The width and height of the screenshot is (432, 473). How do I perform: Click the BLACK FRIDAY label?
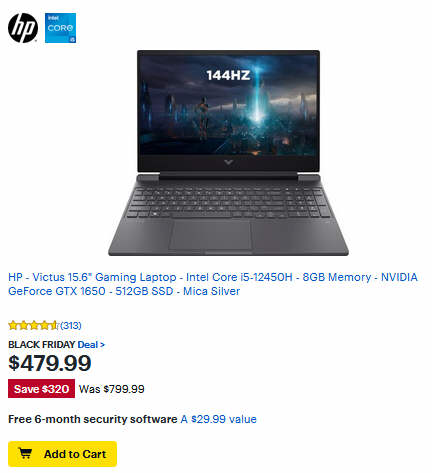point(42,345)
